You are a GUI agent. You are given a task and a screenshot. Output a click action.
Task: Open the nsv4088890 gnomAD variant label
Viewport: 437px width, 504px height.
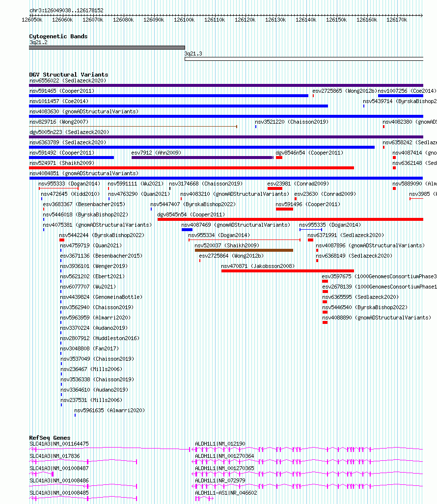click(x=377, y=317)
